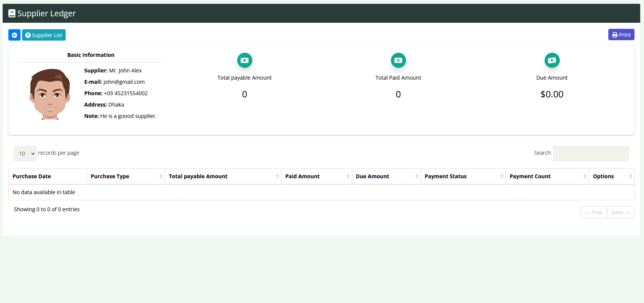Click the Total Paid Amount money icon
The height and width of the screenshot is (303, 644).
(398, 60)
